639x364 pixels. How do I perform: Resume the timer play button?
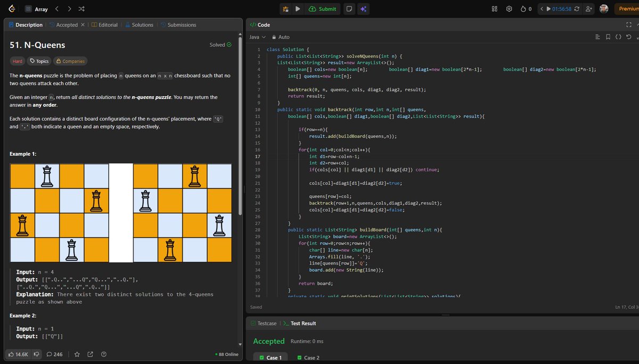(x=548, y=9)
